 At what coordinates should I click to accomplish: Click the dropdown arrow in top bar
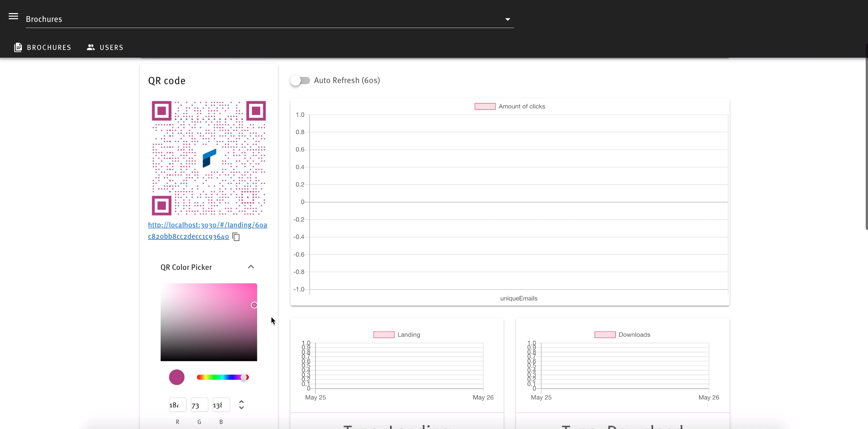pos(508,19)
